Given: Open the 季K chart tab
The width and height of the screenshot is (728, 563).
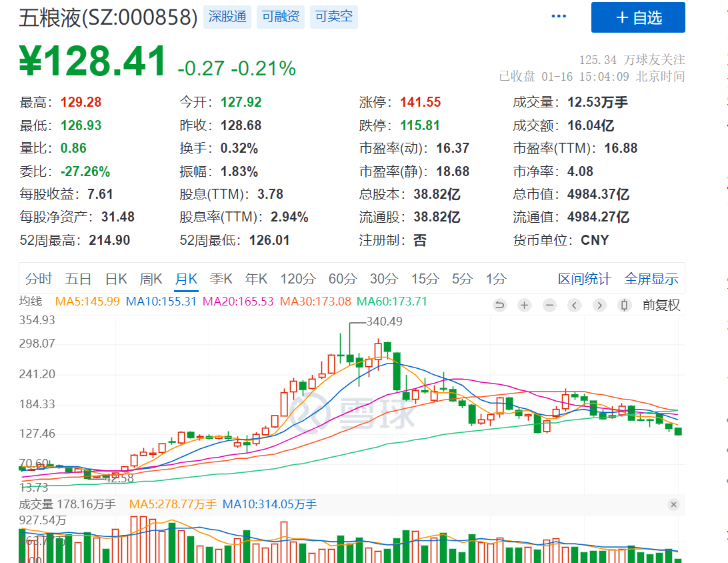Looking at the screenshot, I should [x=221, y=279].
